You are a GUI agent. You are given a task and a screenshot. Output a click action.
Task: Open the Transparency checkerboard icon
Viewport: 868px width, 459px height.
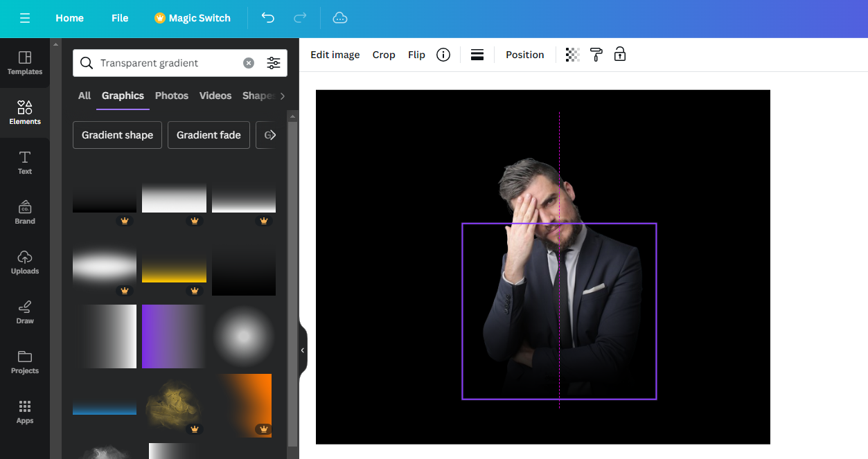pyautogui.click(x=573, y=55)
